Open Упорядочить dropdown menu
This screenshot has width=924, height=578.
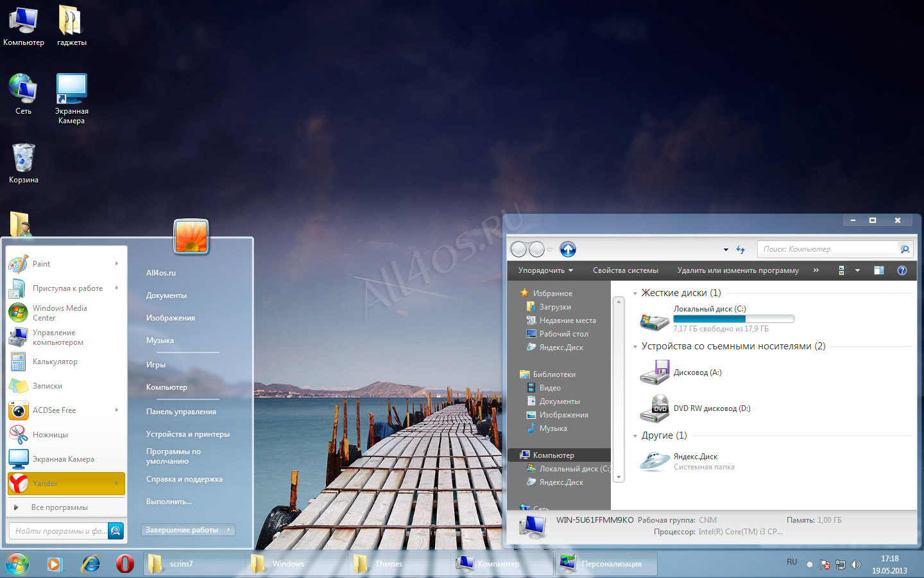(x=545, y=270)
